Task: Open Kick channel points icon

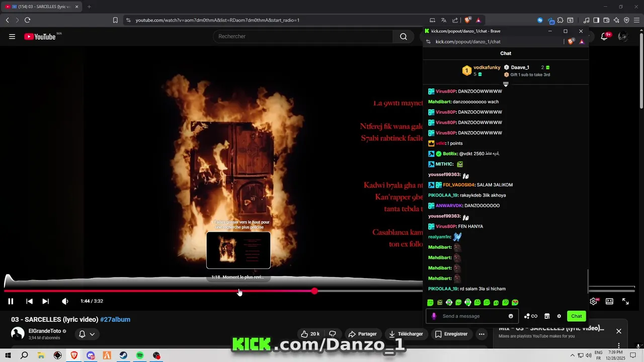Action: [x=530, y=316]
